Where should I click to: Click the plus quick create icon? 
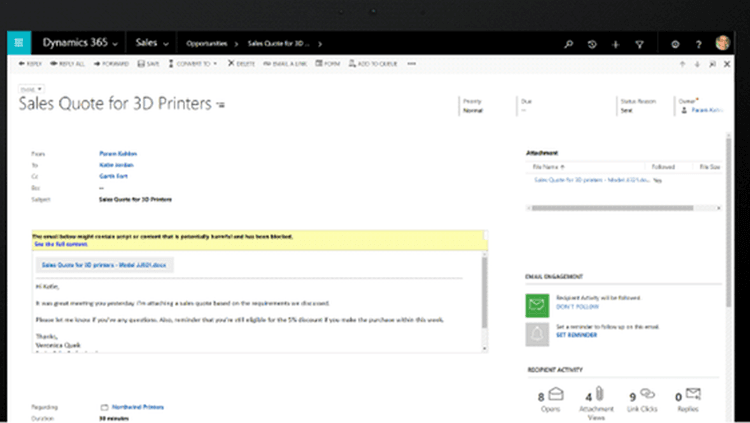pyautogui.click(x=615, y=44)
